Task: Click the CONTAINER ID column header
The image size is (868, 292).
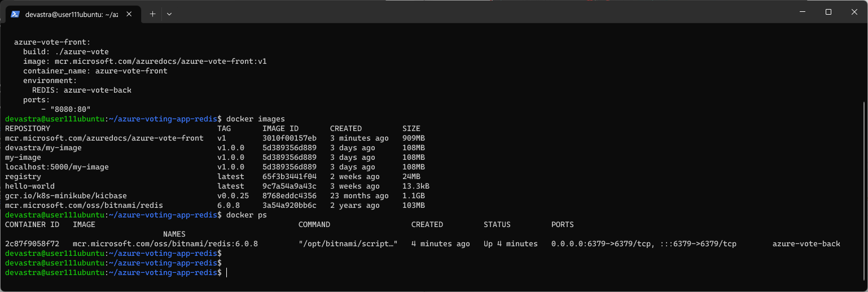Action: (32, 225)
